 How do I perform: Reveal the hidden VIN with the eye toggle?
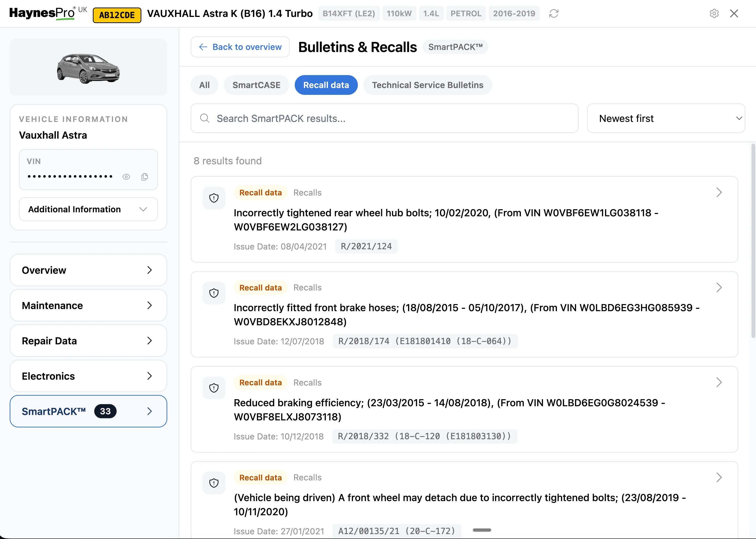(x=126, y=177)
